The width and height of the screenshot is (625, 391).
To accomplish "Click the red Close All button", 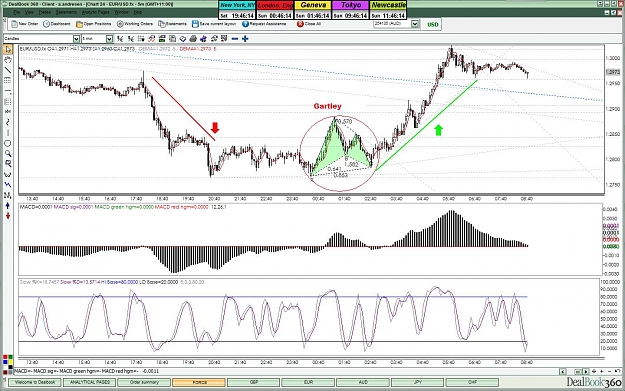I will (x=309, y=24).
